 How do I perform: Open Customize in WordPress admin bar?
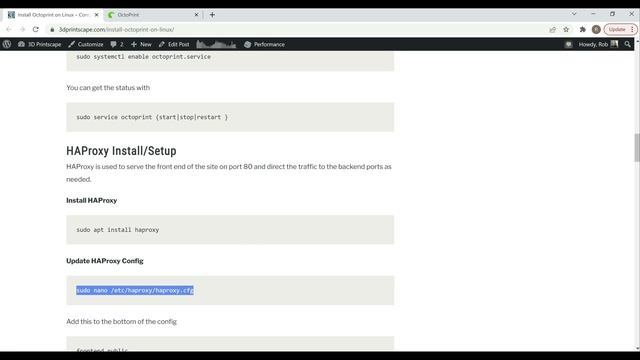point(86,44)
